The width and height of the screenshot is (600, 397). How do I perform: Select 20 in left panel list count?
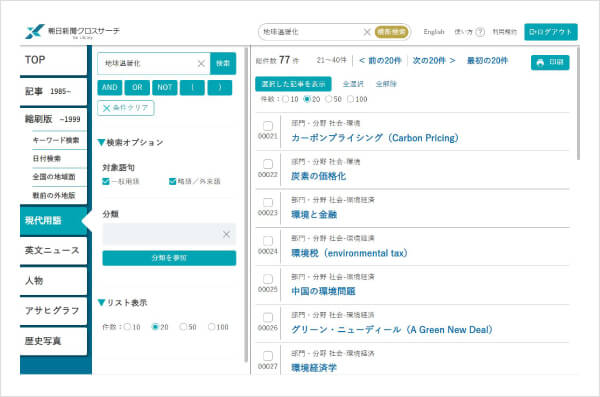(x=155, y=327)
